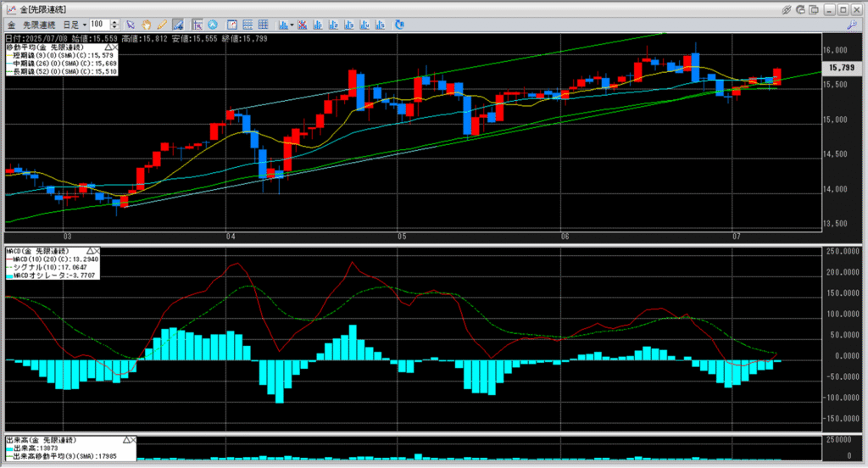The height and width of the screenshot is (468, 868).
Task: Click the 短期線(9) SMA legend row
Action: click(x=61, y=55)
